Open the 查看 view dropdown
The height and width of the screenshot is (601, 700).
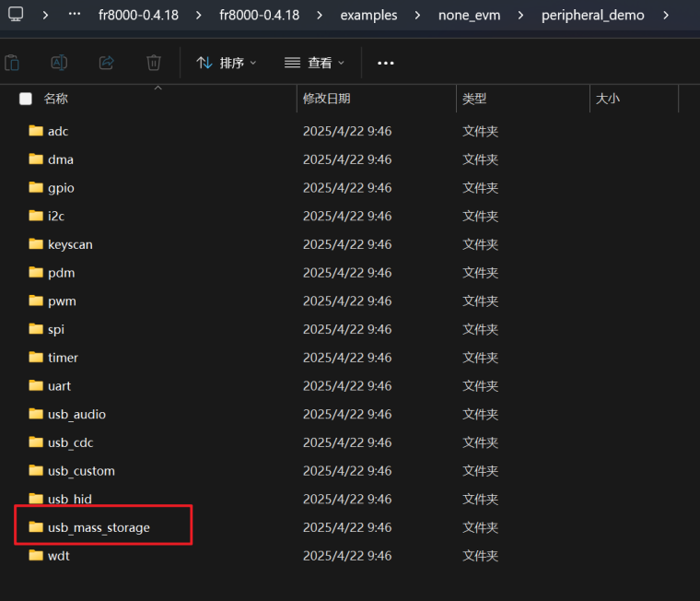tap(314, 63)
